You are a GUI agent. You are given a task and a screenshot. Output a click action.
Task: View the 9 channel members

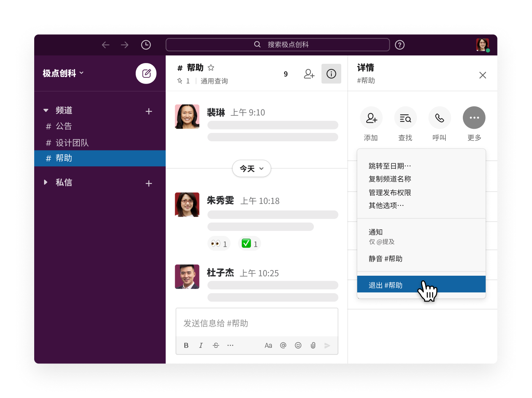(x=286, y=74)
